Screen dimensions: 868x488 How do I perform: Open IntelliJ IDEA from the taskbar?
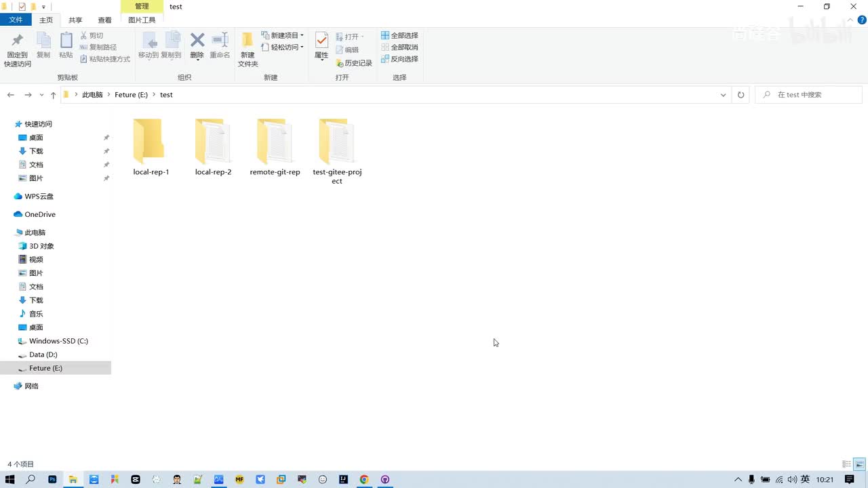pos(344,479)
